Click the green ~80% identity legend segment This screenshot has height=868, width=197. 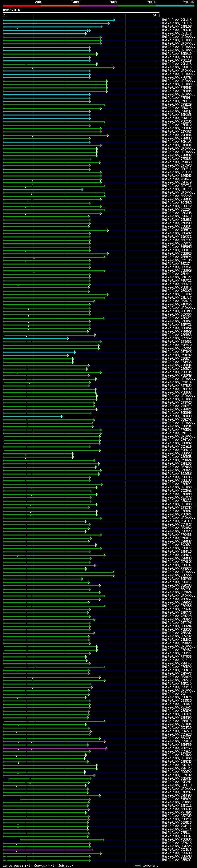click(136, 6)
